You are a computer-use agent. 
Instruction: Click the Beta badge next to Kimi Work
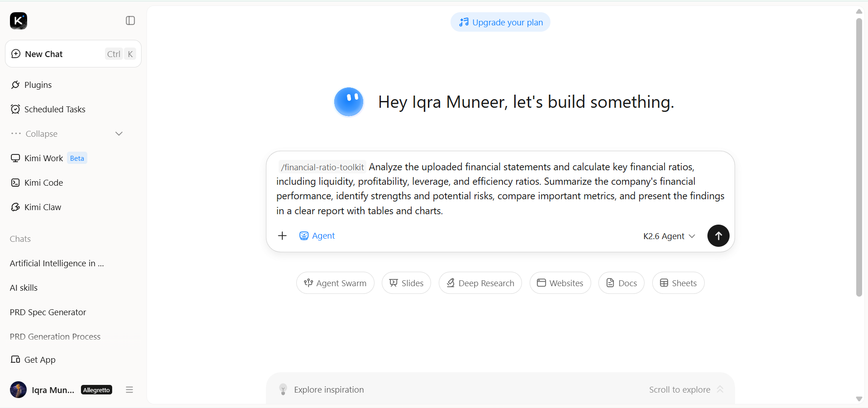77,158
